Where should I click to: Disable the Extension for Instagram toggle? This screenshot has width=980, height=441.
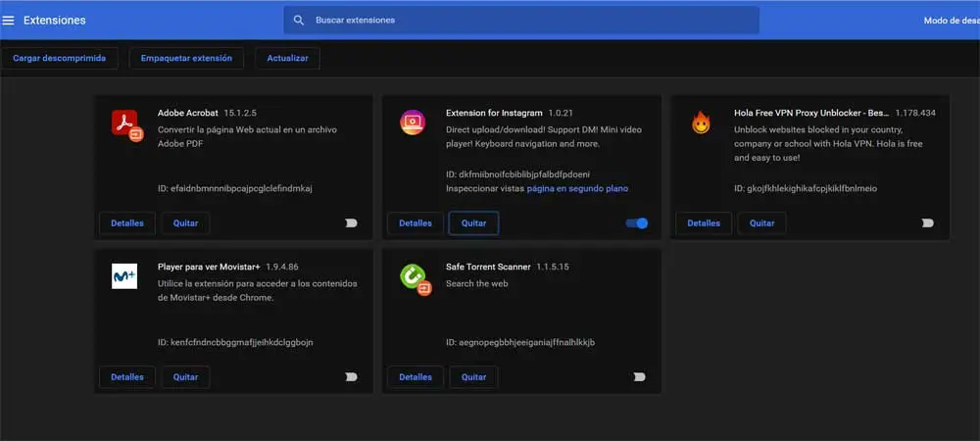pyautogui.click(x=637, y=223)
